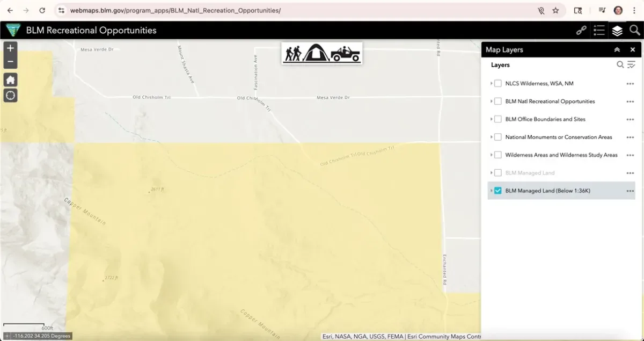Expand National Monuments or Conservation Areas
The width and height of the screenshot is (644, 341).
[x=491, y=137]
